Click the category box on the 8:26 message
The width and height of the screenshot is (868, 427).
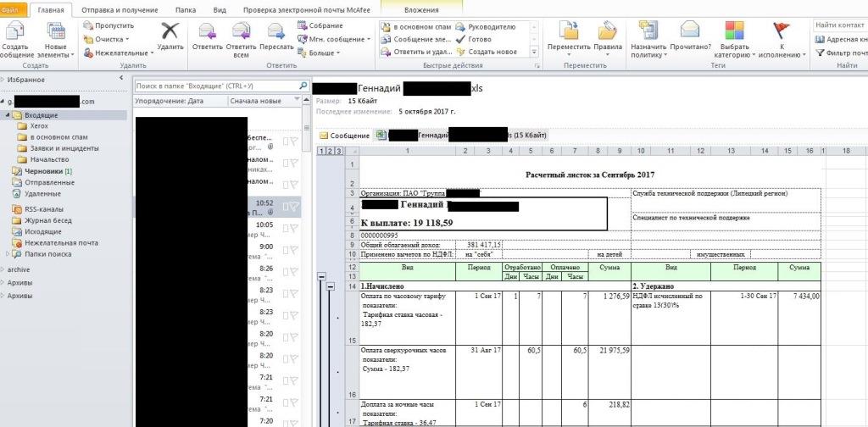pyautogui.click(x=286, y=272)
